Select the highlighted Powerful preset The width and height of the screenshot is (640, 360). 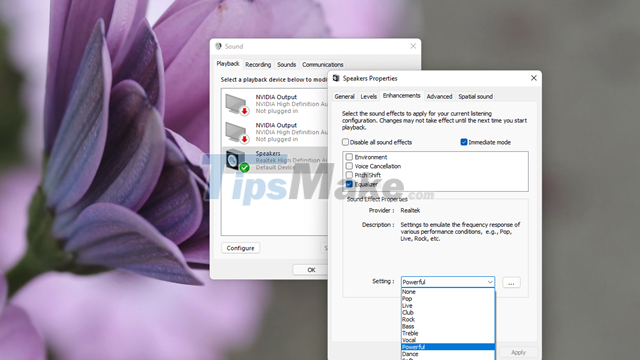448,347
